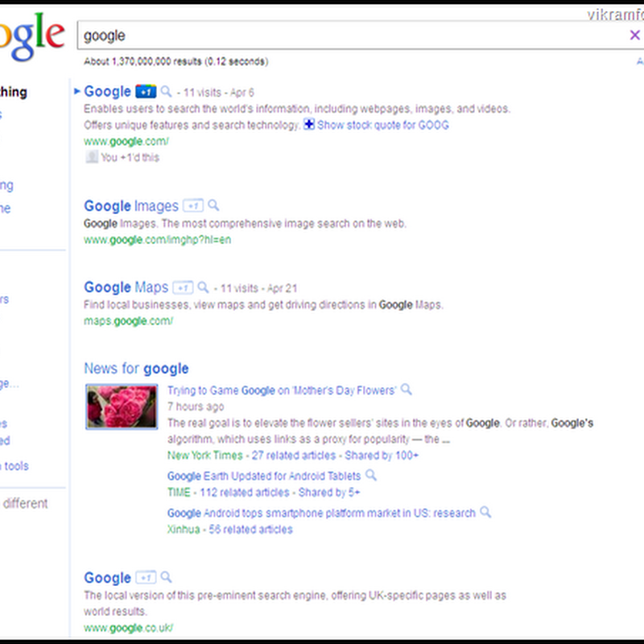
Task: Open the News for google heading
Action: click(x=136, y=369)
